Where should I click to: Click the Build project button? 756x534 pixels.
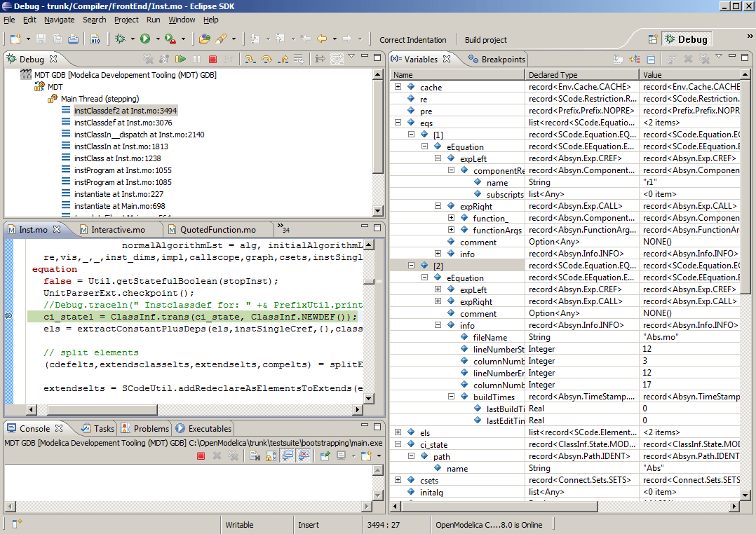click(x=484, y=40)
